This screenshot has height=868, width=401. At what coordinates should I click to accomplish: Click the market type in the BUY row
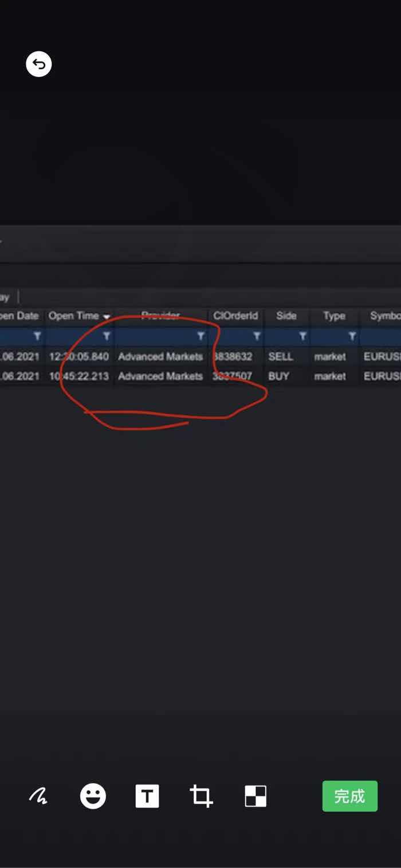point(330,376)
